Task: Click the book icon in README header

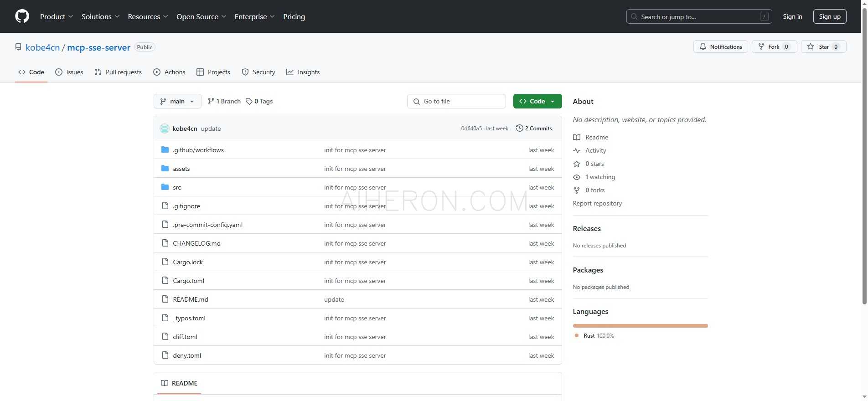Action: click(165, 383)
